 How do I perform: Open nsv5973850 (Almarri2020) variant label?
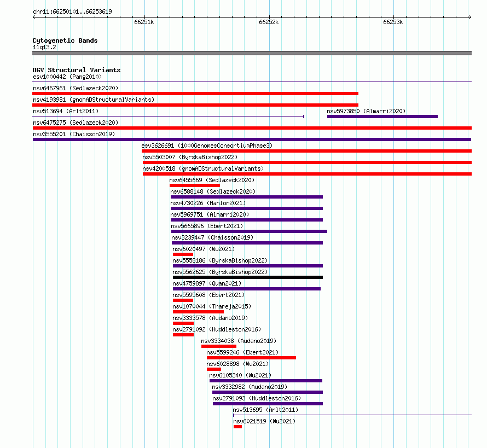pos(366,111)
